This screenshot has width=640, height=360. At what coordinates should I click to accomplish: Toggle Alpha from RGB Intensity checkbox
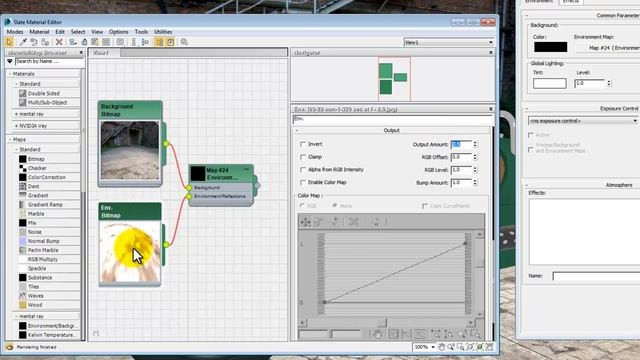[303, 170]
